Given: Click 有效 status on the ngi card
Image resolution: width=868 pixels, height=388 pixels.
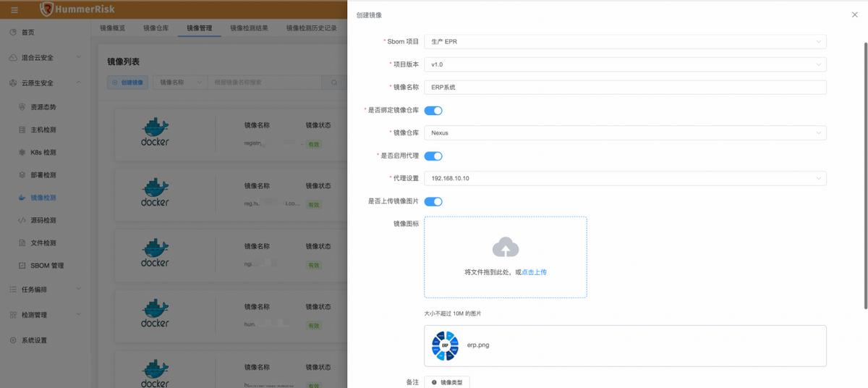Looking at the screenshot, I should (313, 266).
